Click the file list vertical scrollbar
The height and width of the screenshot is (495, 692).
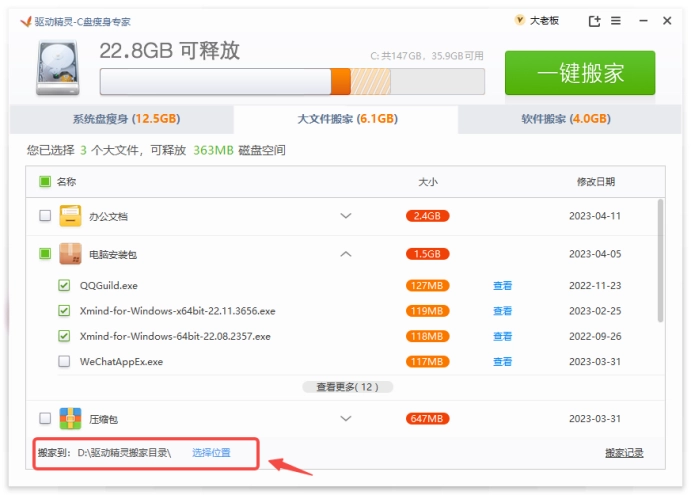[660, 260]
